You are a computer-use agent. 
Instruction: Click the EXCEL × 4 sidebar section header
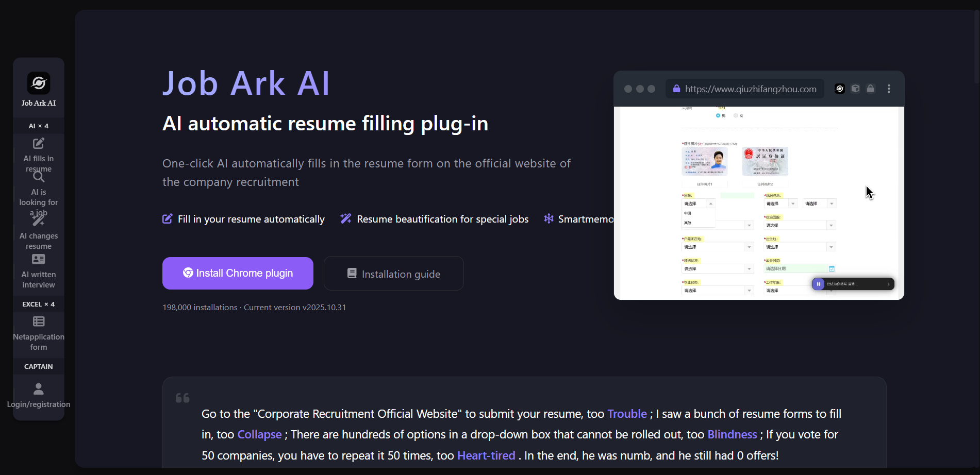tap(39, 304)
